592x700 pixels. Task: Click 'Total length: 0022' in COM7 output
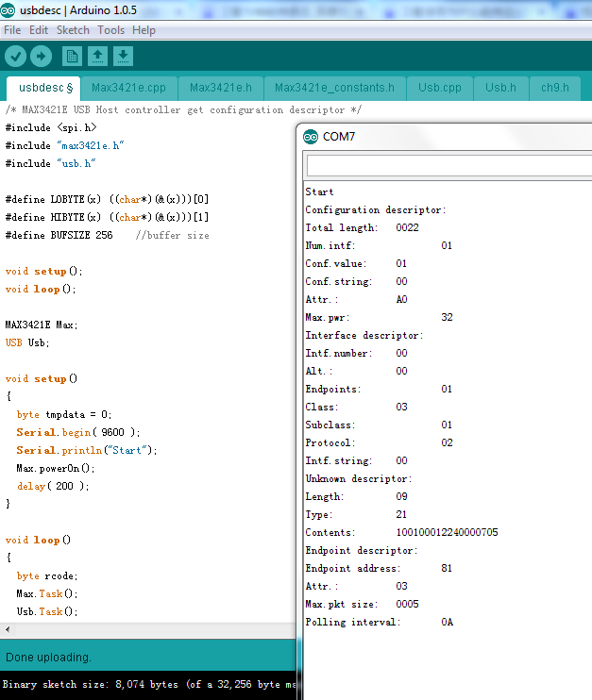point(362,227)
